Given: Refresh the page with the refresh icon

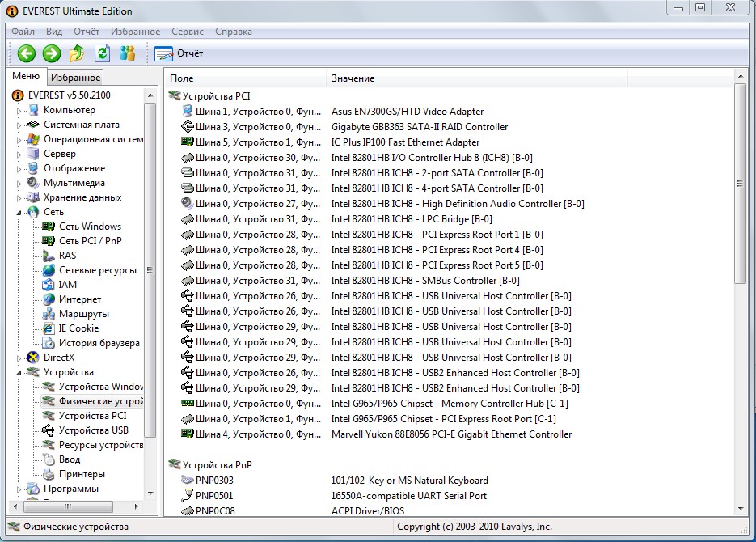Looking at the screenshot, I should (x=102, y=53).
